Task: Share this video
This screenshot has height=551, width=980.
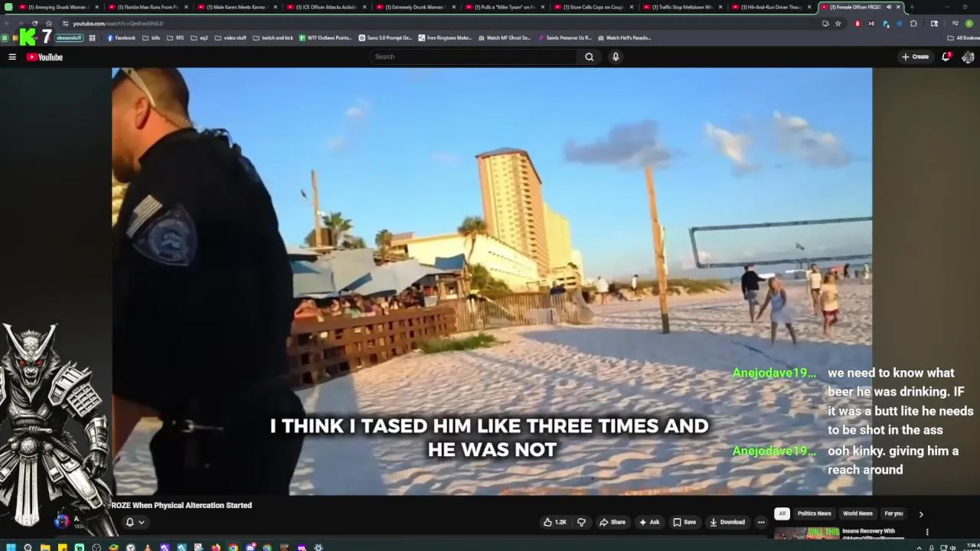Action: point(612,522)
